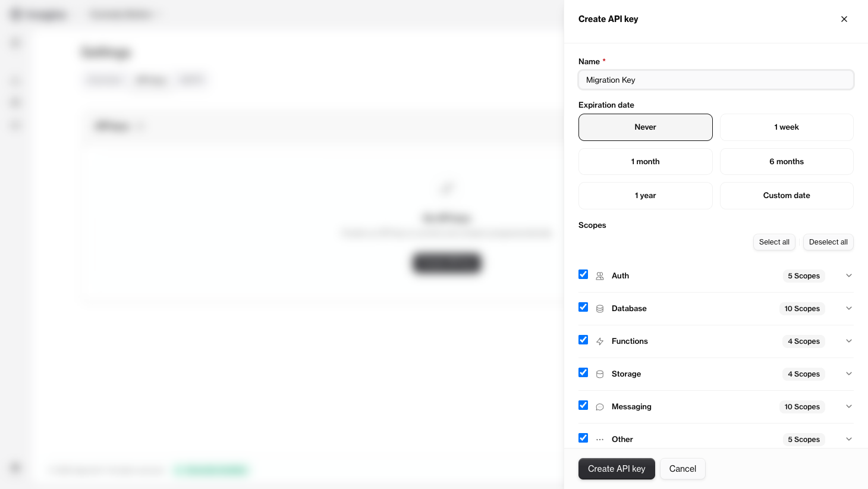Viewport: 868px width, 489px height.
Task: Click the Messaging chat bubble icon
Action: (599, 406)
